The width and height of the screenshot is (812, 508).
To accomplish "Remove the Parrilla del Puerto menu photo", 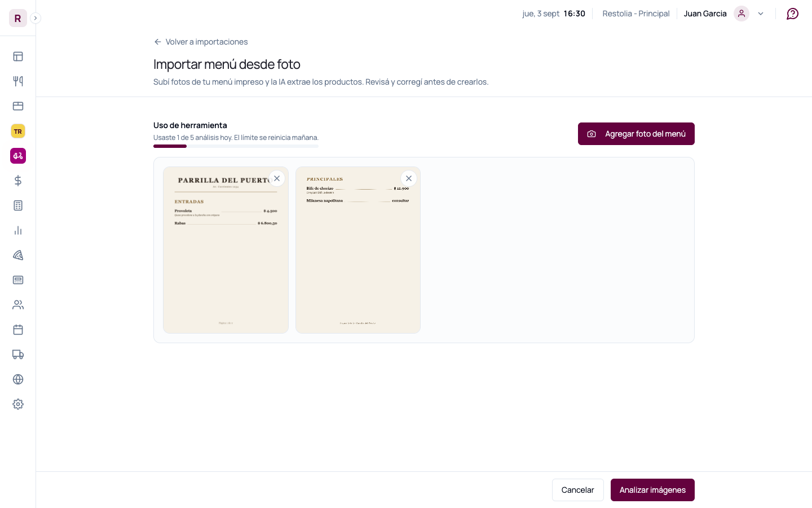I will (x=277, y=178).
